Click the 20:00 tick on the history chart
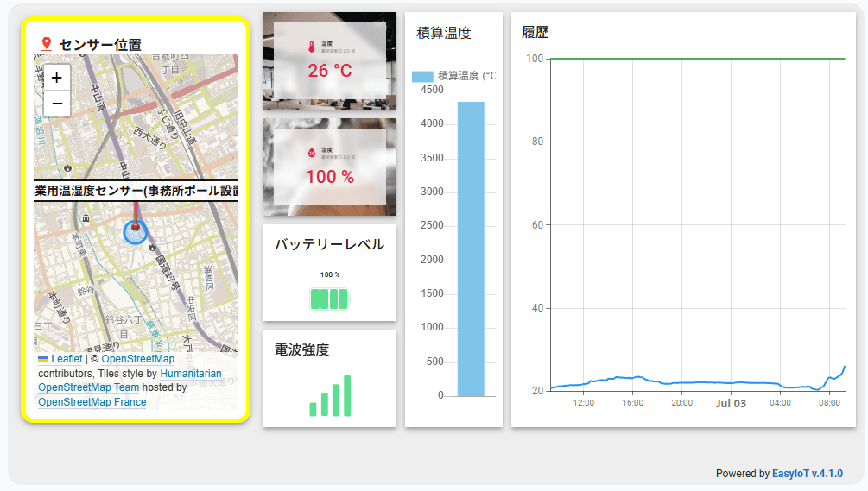 (682, 402)
